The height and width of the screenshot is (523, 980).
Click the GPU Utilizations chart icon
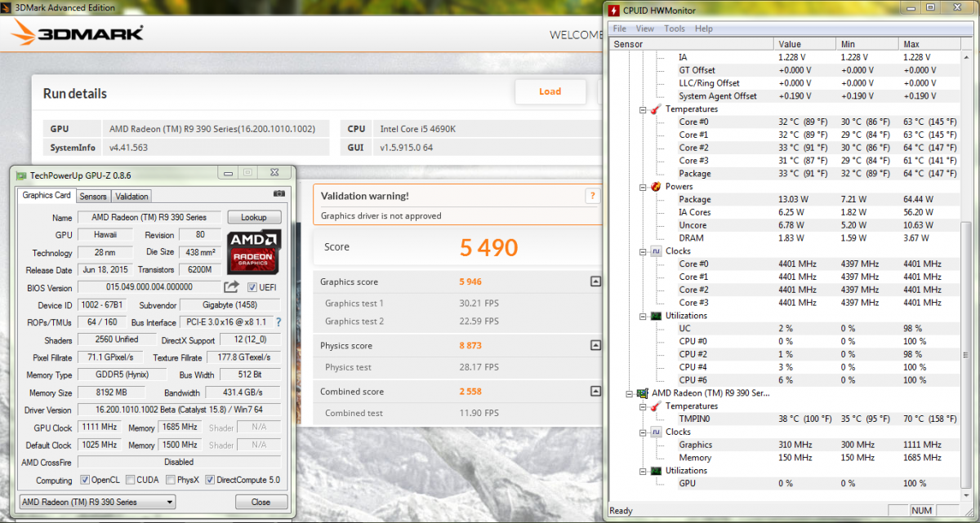click(x=656, y=471)
